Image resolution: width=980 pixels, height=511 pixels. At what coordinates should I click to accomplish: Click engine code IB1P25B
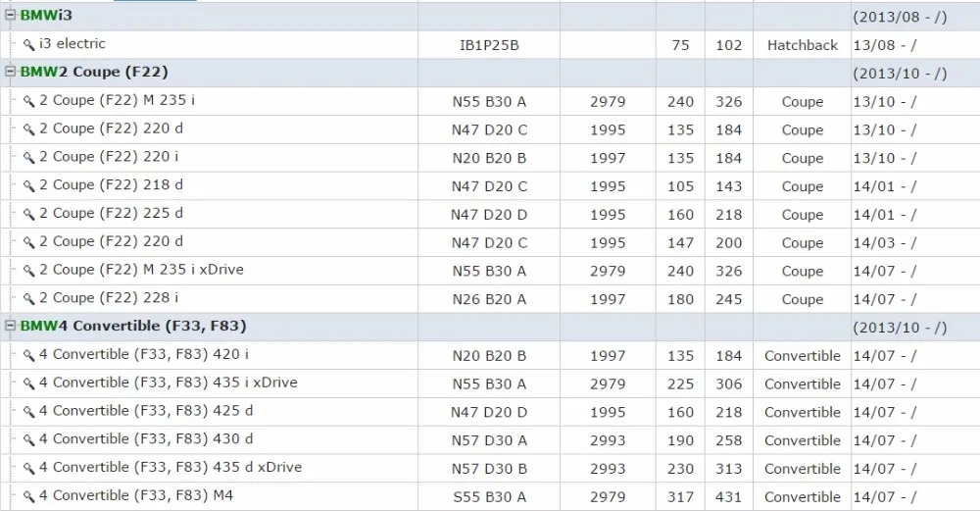click(489, 45)
